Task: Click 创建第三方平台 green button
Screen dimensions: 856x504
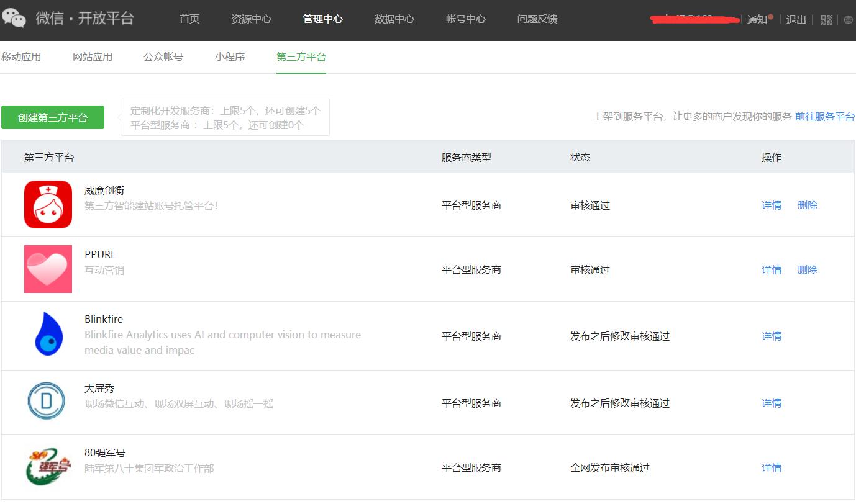Action: coord(53,117)
